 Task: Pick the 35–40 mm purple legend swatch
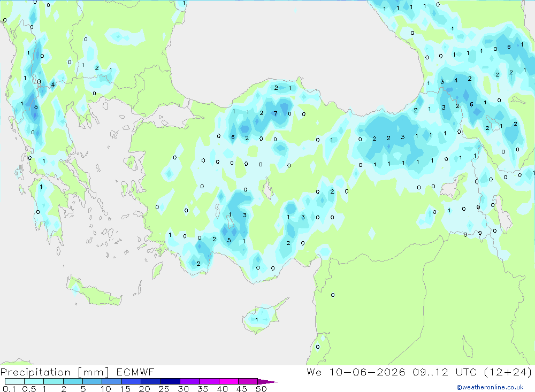209,381
